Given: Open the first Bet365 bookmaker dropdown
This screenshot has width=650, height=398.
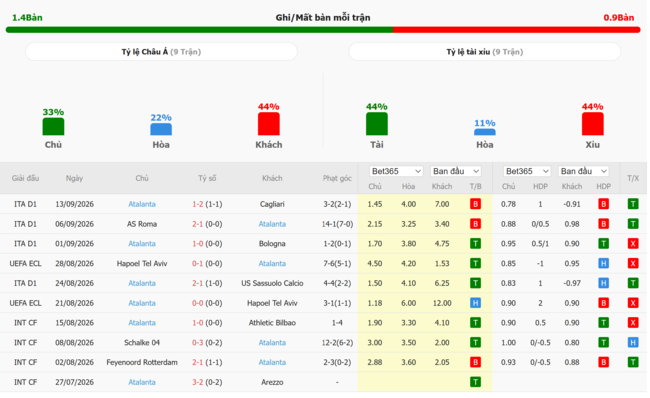Looking at the screenshot, I should tap(396, 171).
